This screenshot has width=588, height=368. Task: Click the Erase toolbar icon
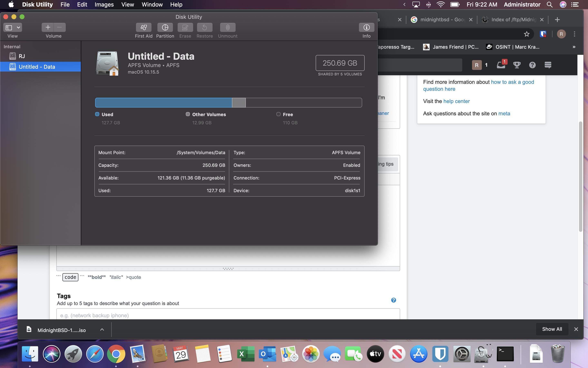point(185,28)
